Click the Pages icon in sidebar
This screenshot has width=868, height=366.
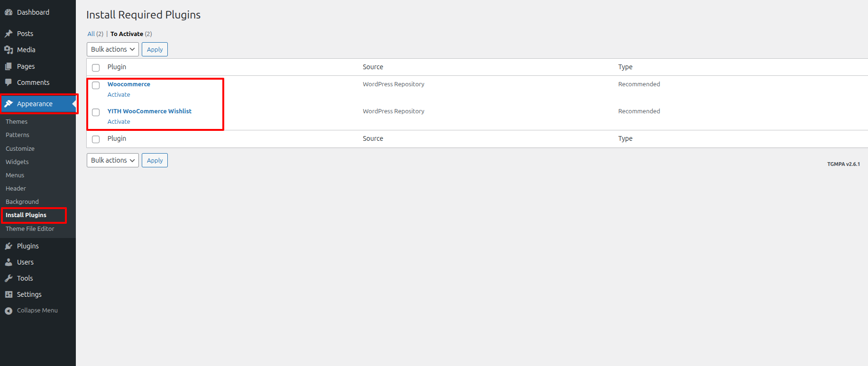[x=9, y=66]
